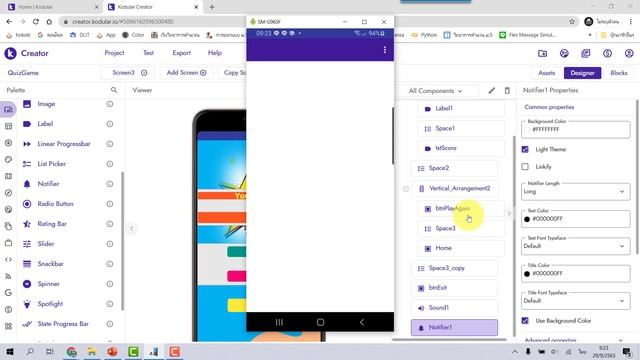The height and width of the screenshot is (360, 640).
Task: Toggle the Light Theme checkbox
Action: [x=525, y=149]
